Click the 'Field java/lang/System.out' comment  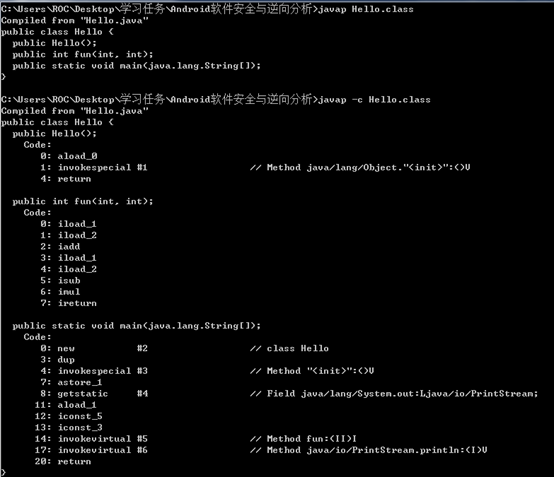pyautogui.click(x=394, y=394)
